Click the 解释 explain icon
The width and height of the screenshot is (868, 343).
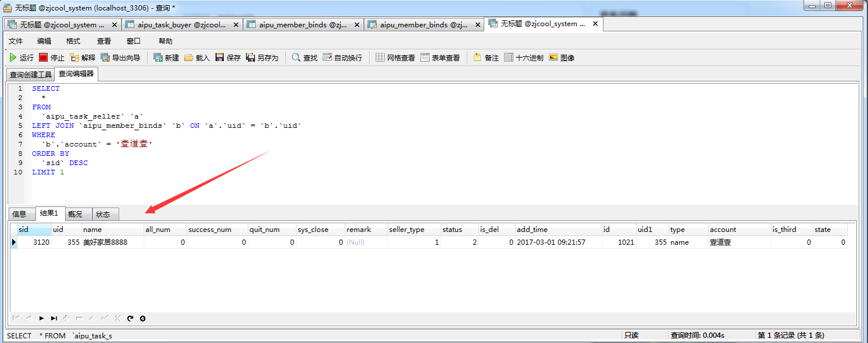point(82,58)
